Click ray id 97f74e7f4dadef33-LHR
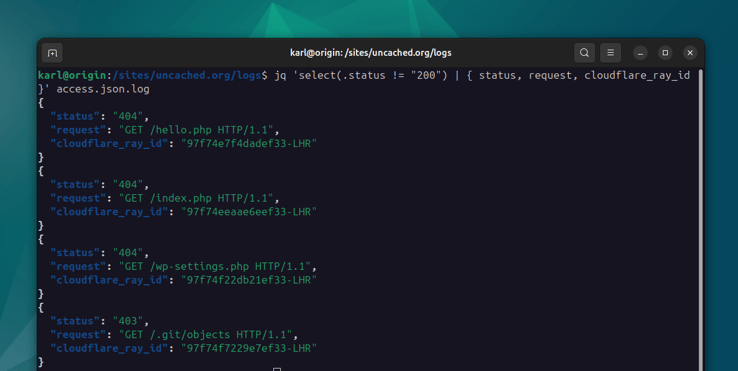Image resolution: width=738 pixels, height=371 pixels. (x=249, y=144)
